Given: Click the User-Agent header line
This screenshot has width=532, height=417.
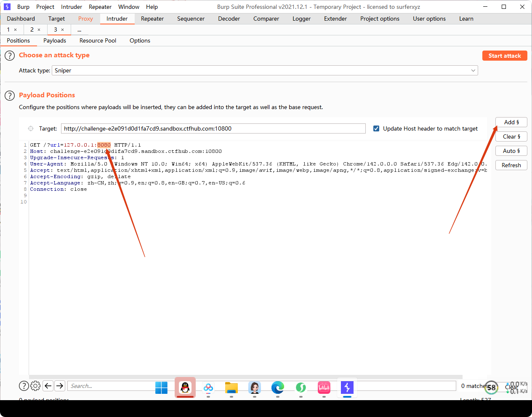Looking at the screenshot, I should coord(258,164).
